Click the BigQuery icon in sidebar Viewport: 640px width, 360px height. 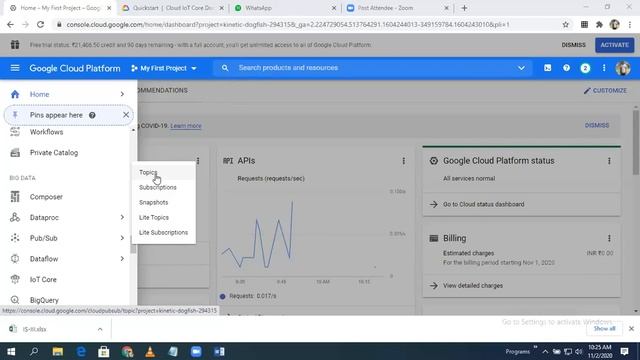(15, 300)
